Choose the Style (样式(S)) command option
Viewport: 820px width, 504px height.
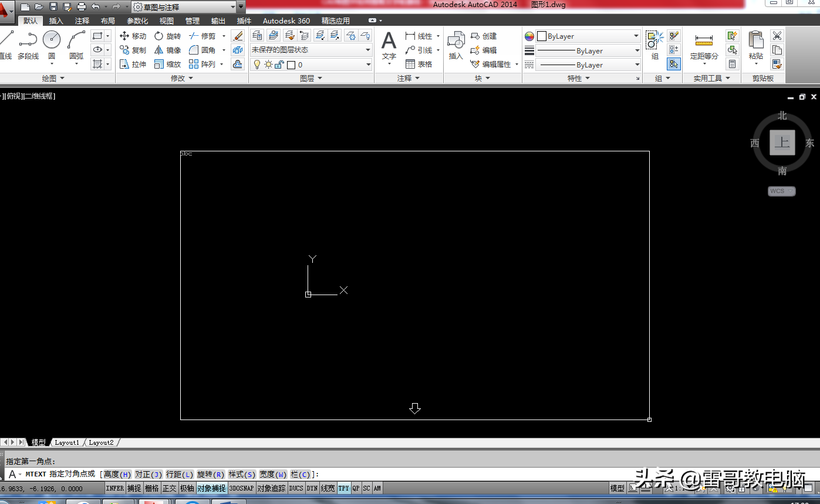click(x=242, y=474)
